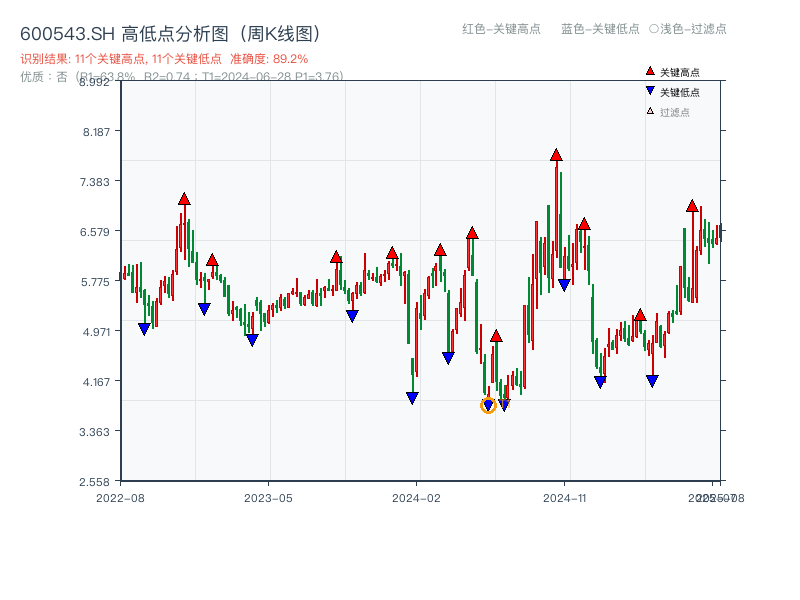Image resolution: width=800 pixels, height=600 pixels.
Task: Select the last red high marker near 2025-07
Action: point(692,206)
